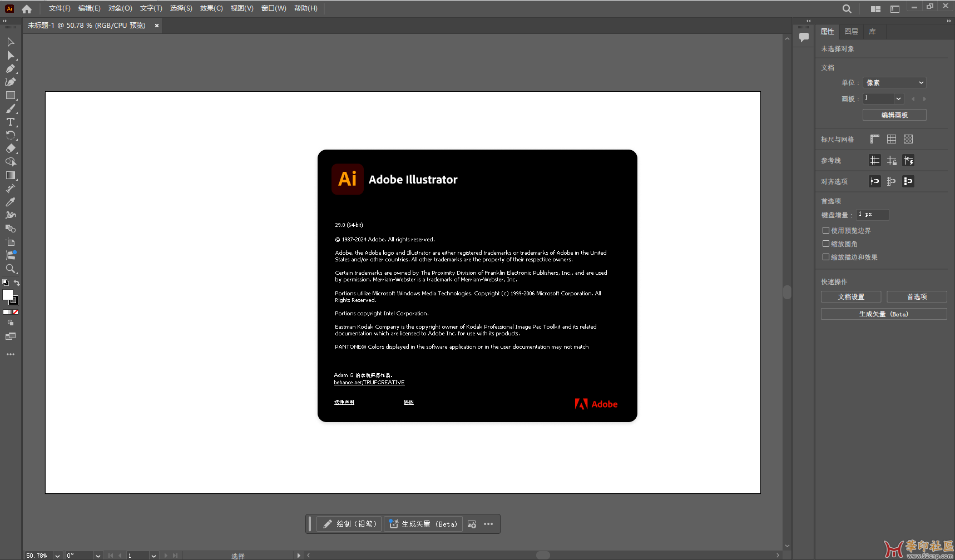The image size is (955, 560).
Task: Open the search magnifier at top right
Action: [x=847, y=9]
